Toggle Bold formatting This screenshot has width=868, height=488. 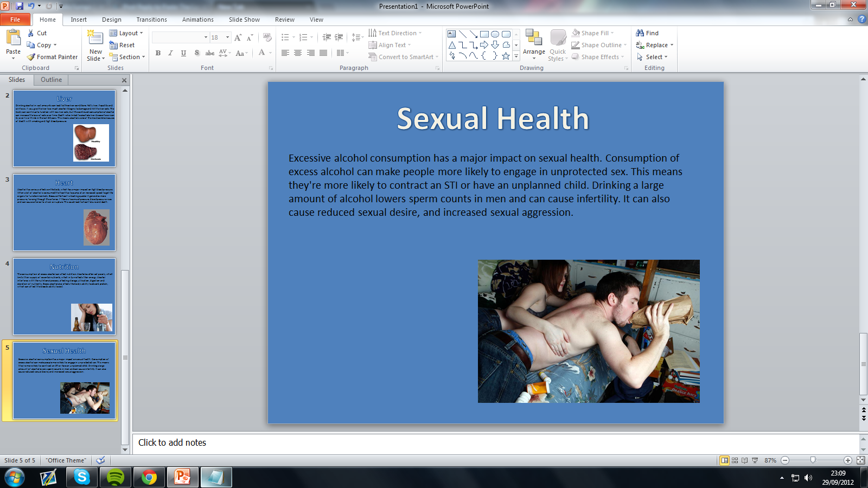coord(158,53)
